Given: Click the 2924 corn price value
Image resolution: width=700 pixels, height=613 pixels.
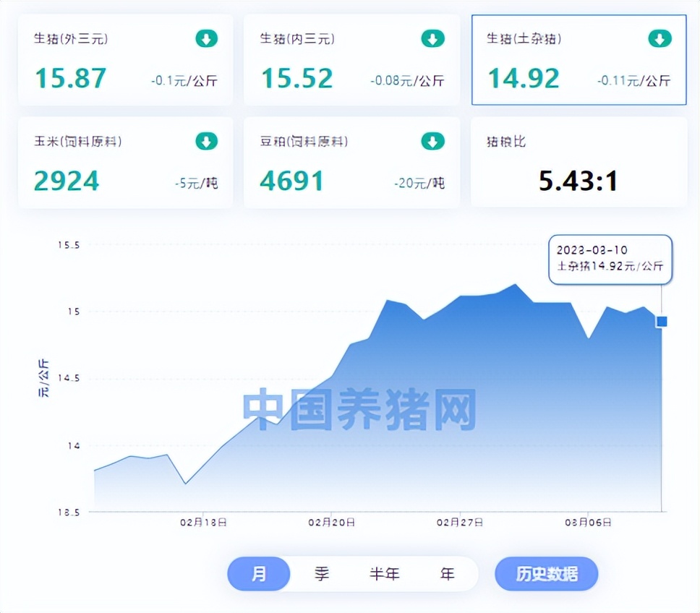Looking at the screenshot, I should (67, 181).
